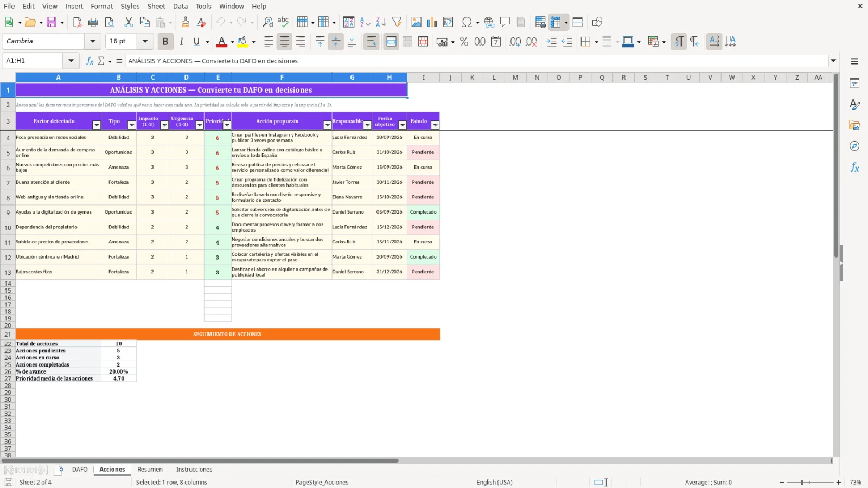868x488 pixels.
Task: Click the Sort Ascending icon
Action: [365, 22]
